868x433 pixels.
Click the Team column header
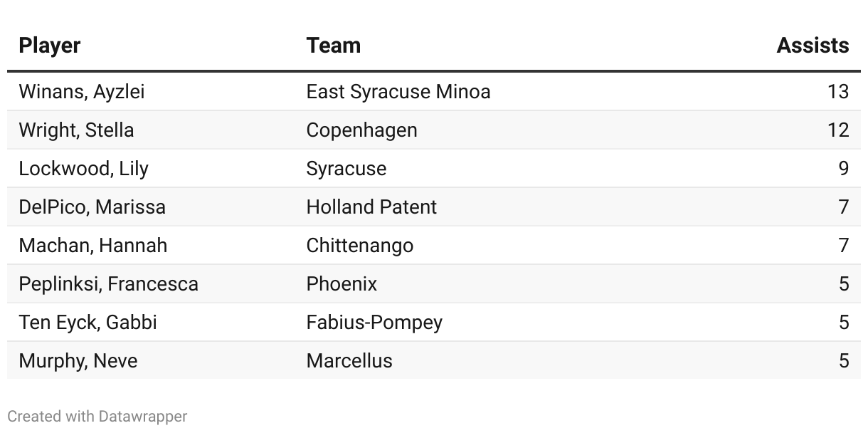[333, 46]
